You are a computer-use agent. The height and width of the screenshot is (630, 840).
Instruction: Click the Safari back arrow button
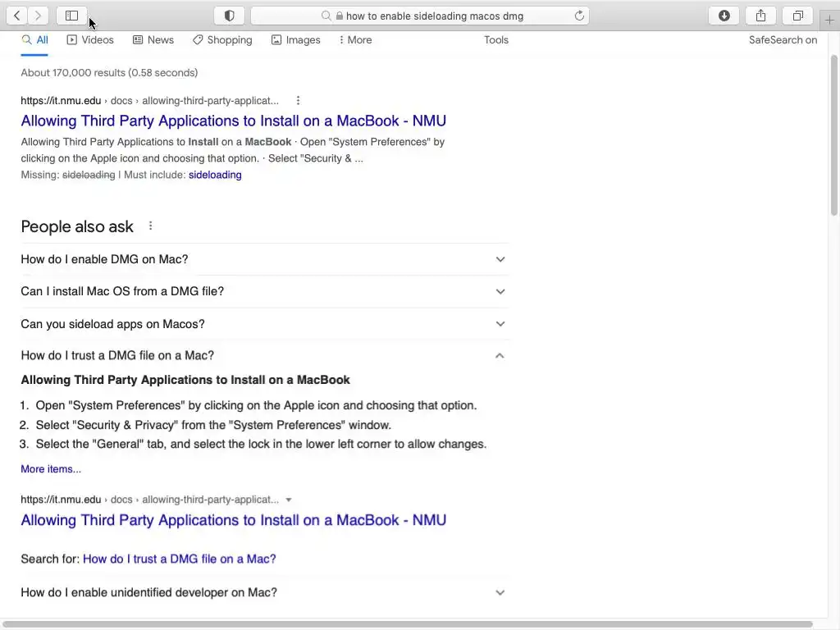[17, 16]
